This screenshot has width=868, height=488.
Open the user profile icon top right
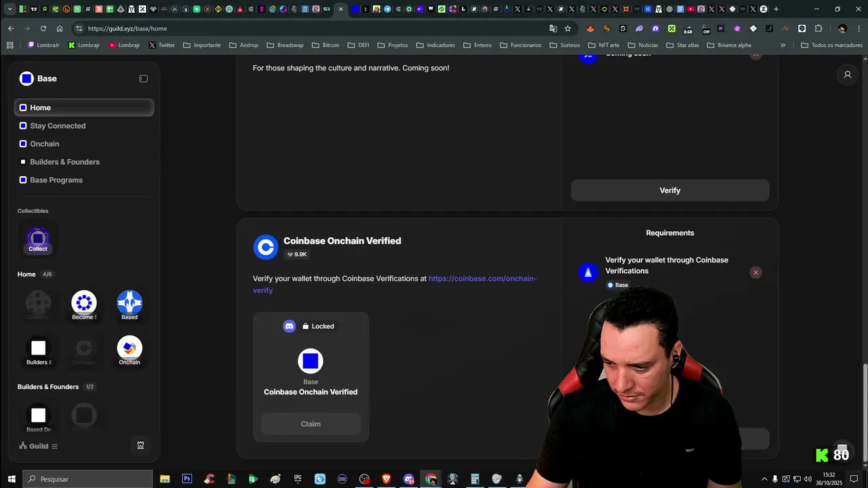[847, 75]
